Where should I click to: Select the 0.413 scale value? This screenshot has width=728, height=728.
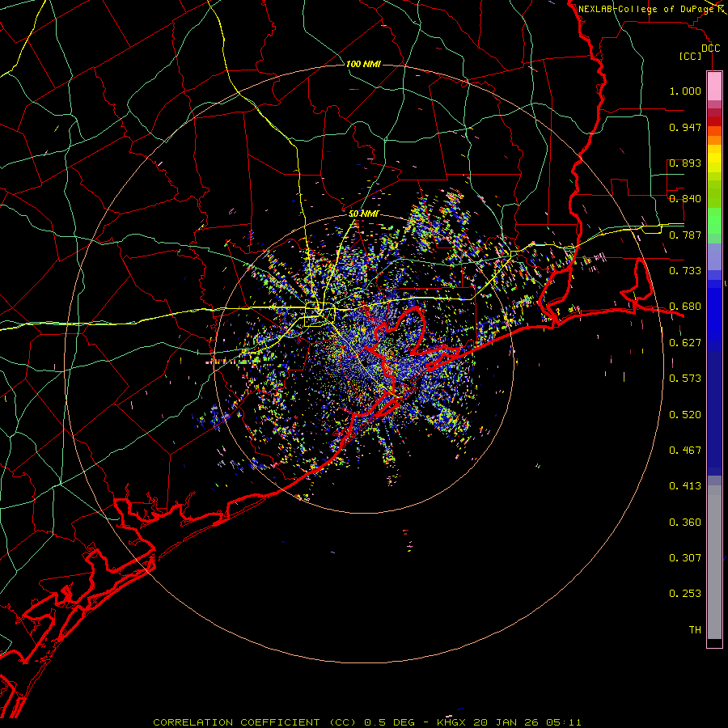(x=685, y=486)
